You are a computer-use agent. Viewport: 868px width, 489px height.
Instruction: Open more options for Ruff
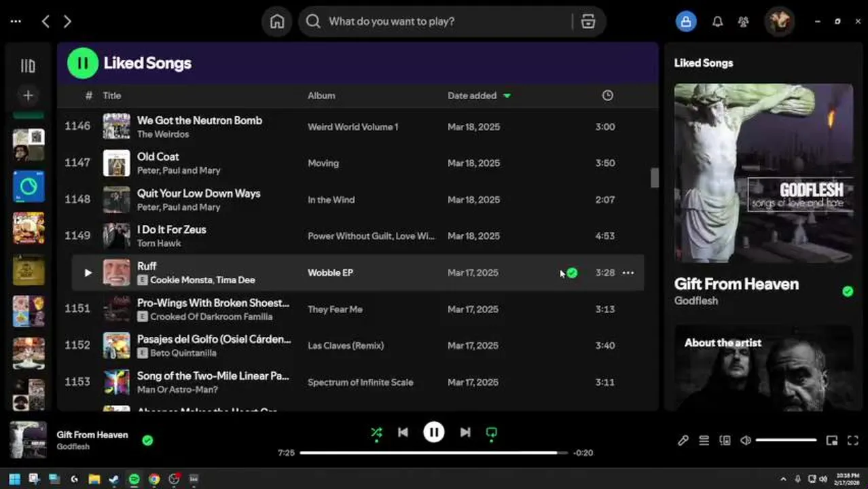tap(628, 272)
